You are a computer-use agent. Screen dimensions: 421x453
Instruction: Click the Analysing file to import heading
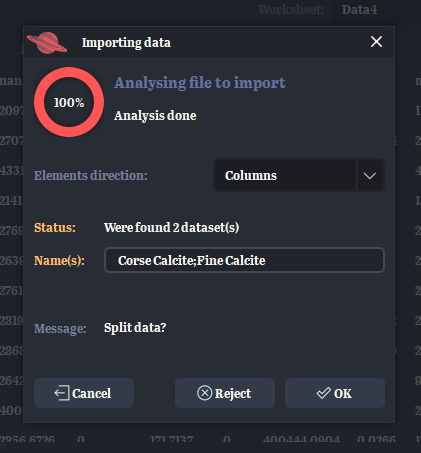[200, 83]
